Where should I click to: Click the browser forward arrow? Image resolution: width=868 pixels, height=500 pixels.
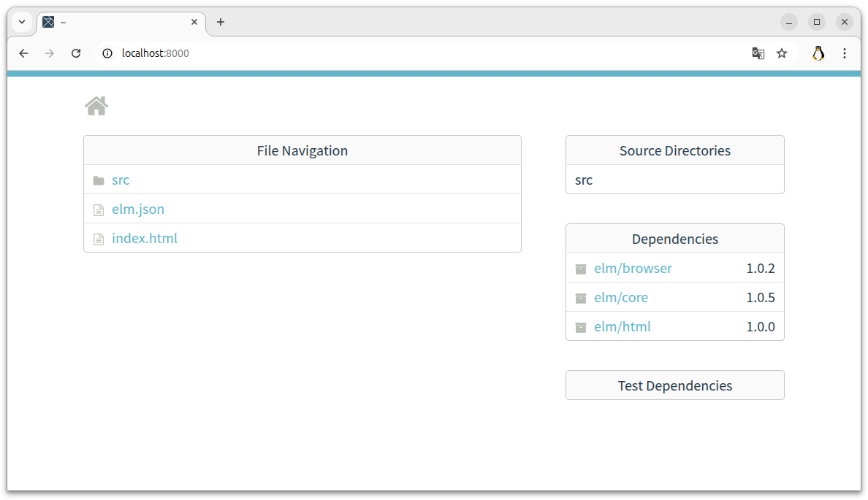click(x=50, y=53)
